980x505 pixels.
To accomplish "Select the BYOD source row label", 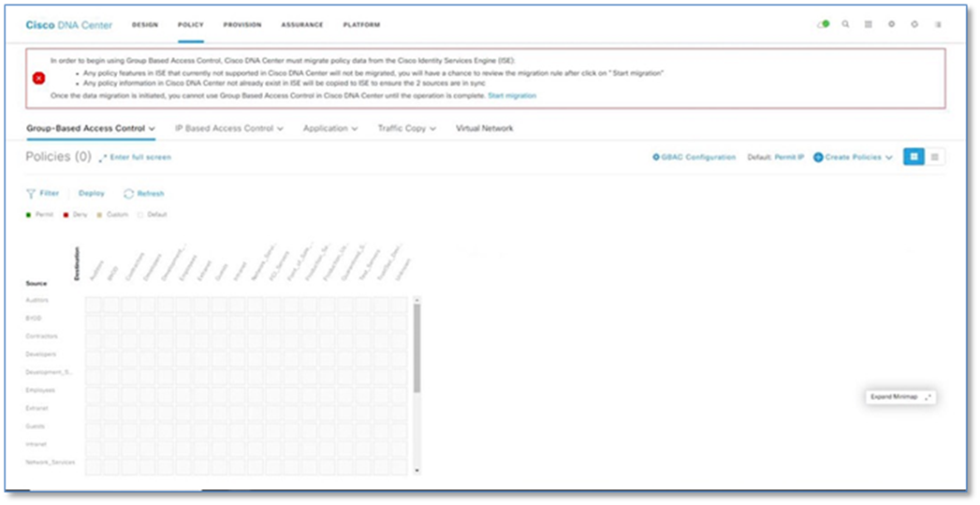I will point(34,319).
